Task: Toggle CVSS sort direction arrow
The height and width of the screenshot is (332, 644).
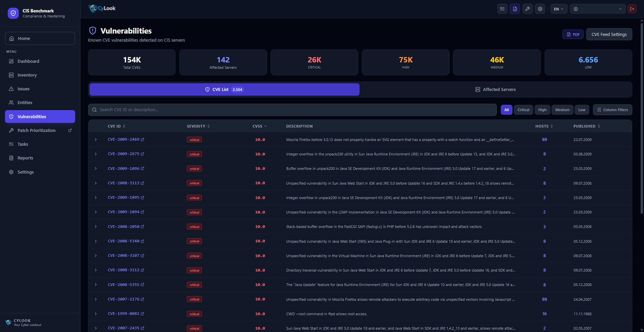Action: (x=265, y=126)
